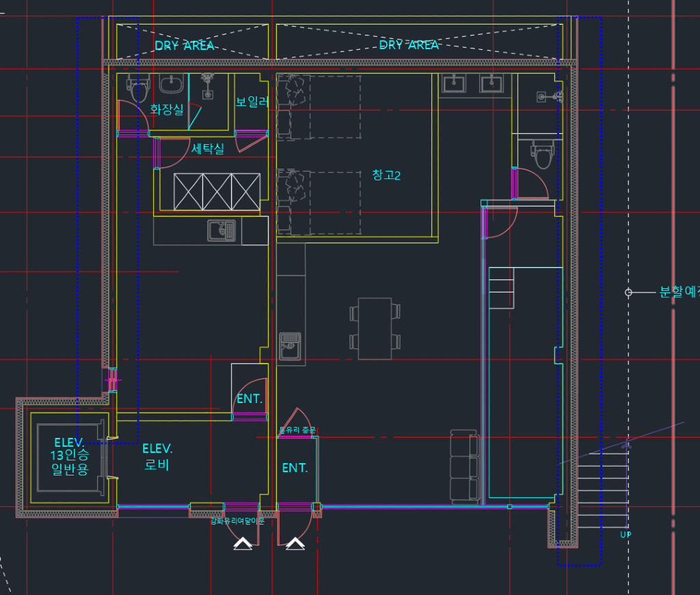Select the right DRY AREA label

[409, 45]
